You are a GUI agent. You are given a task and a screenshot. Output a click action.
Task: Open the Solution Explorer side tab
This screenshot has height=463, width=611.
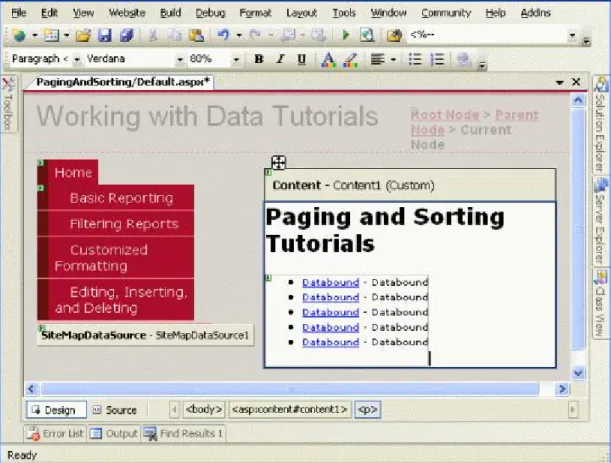[x=600, y=125]
